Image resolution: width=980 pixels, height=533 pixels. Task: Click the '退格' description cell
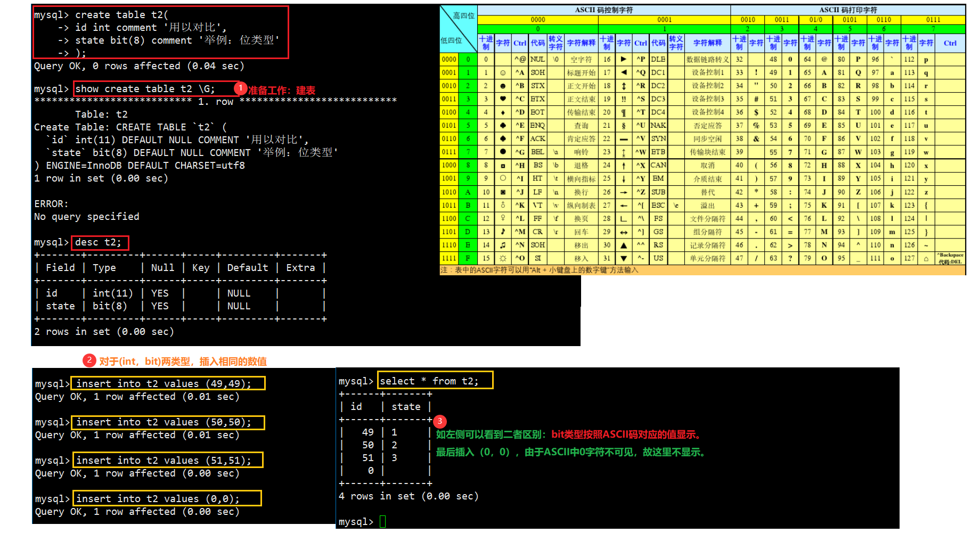click(x=581, y=166)
